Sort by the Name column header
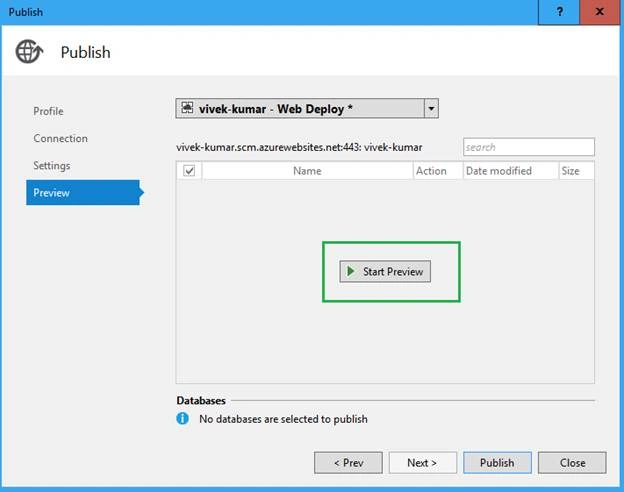The width and height of the screenshot is (624, 492). pyautogui.click(x=307, y=171)
